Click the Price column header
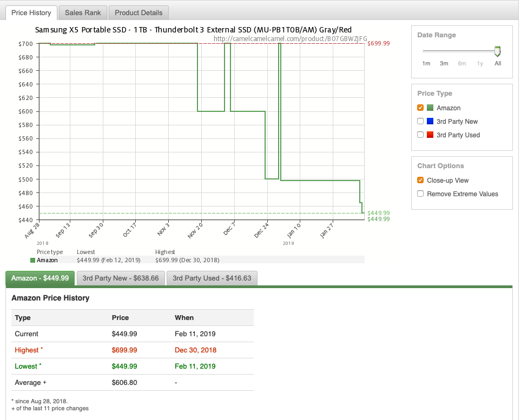 pos(120,318)
